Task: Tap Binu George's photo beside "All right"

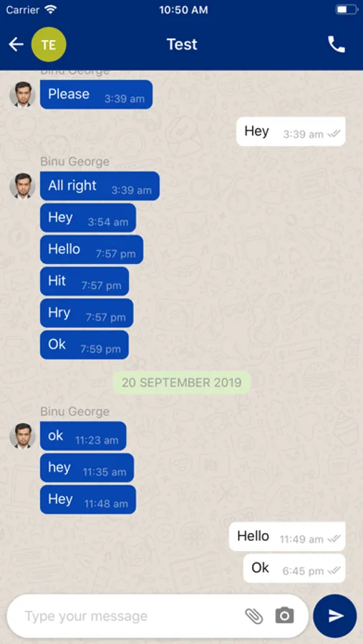Action: click(23, 186)
